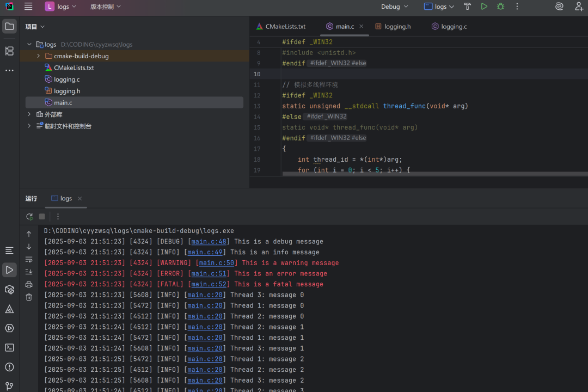588x392 pixels.
Task: Open the Problems tool window
Action: [9, 367]
